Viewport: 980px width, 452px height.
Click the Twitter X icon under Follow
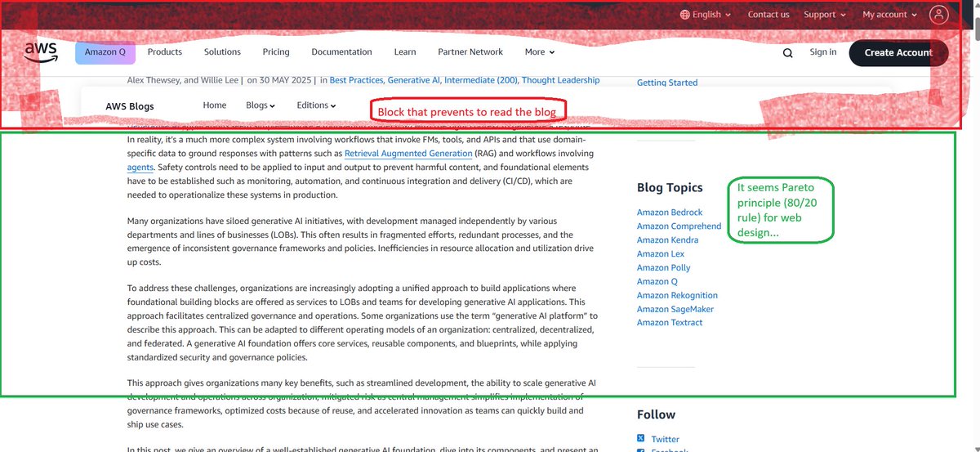click(641, 439)
